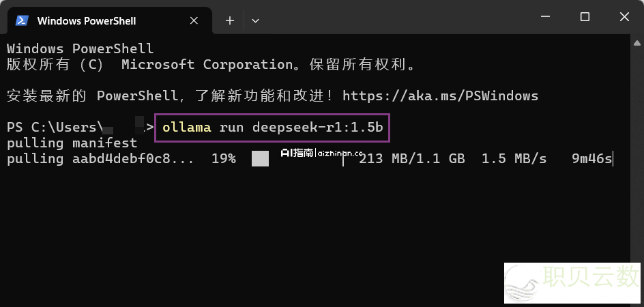Click the PS C:\Users prompt path

tap(55, 128)
